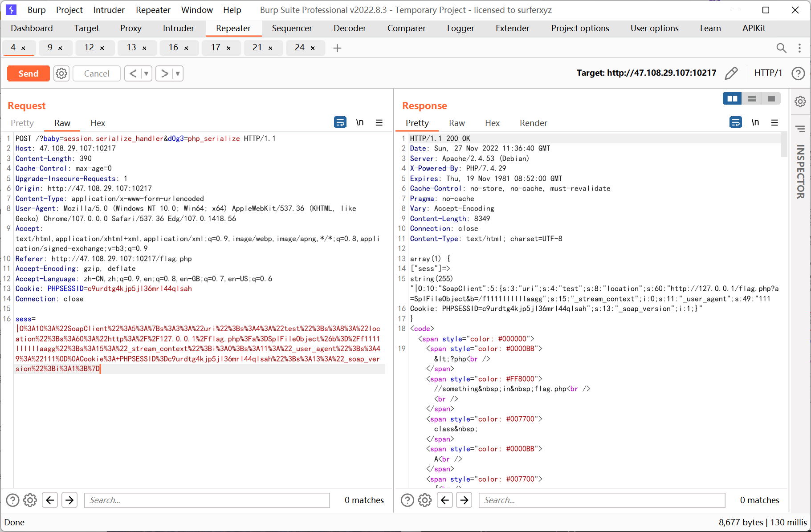The image size is (811, 532).
Task: Toggle word wrap in the Request editor
Action: coord(340,122)
